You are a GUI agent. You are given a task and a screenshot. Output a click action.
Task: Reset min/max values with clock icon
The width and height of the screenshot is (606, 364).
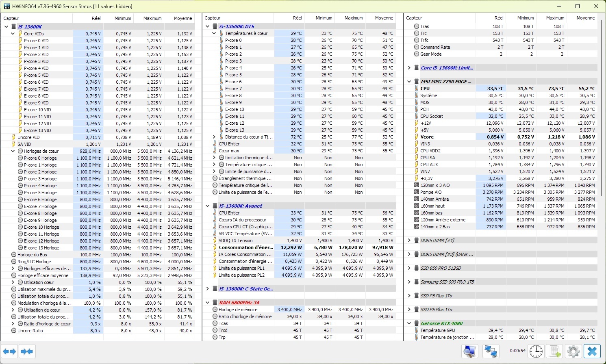pyautogui.click(x=536, y=351)
